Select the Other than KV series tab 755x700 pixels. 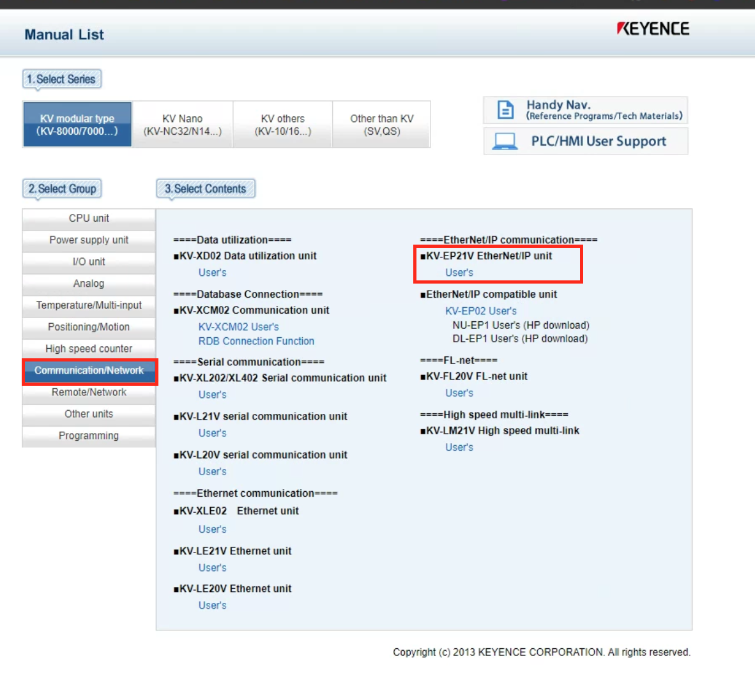coord(381,124)
